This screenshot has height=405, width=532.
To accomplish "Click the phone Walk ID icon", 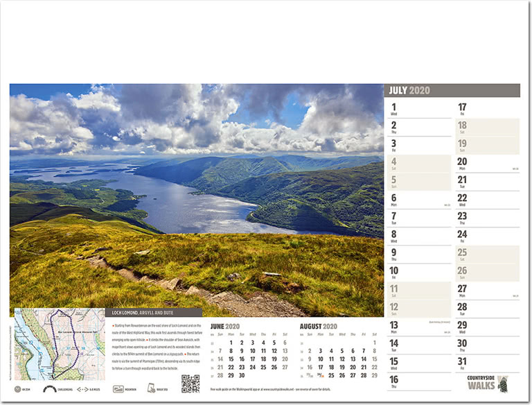I will [151, 388].
